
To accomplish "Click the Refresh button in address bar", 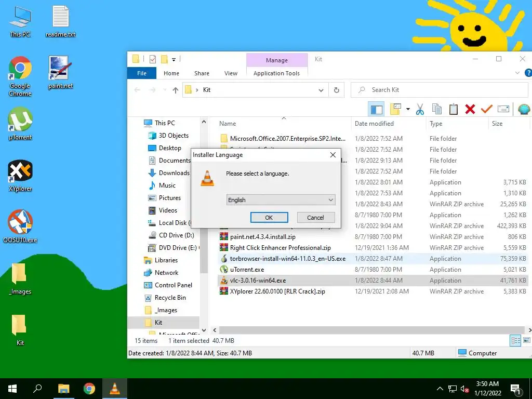I will [336, 90].
